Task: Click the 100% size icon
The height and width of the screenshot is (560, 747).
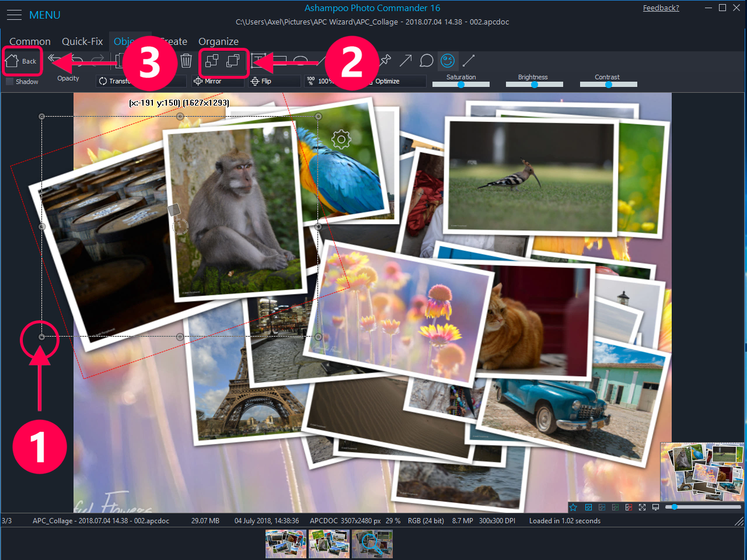Action: pyautogui.click(x=310, y=81)
